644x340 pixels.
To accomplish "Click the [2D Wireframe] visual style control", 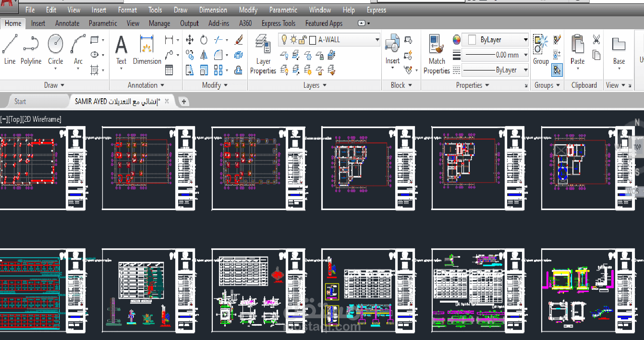I will [42, 119].
